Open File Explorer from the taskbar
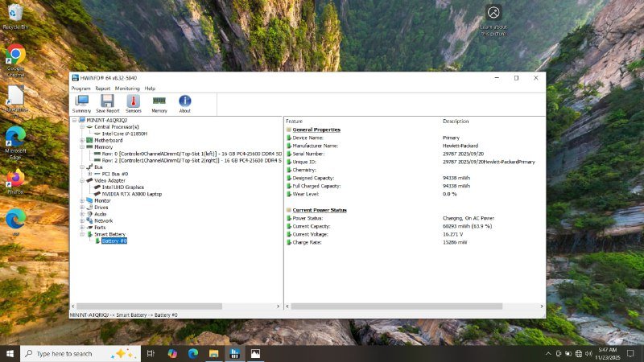 click(x=214, y=353)
